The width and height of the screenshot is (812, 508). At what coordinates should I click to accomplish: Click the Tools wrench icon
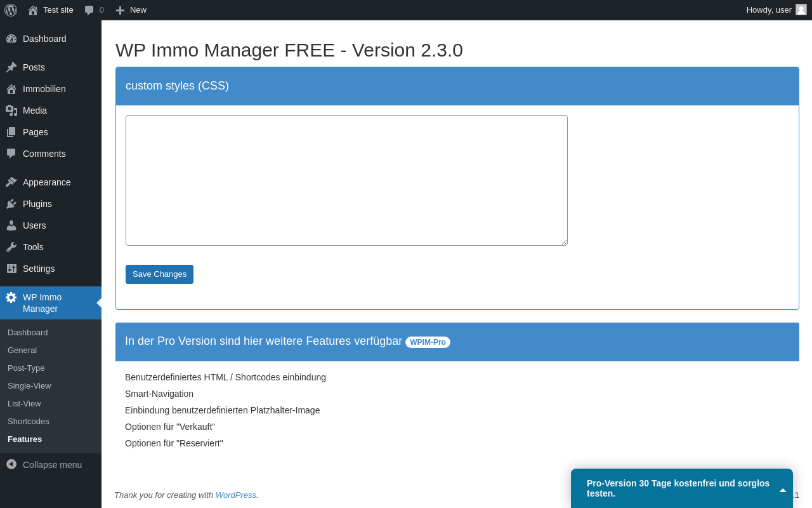click(11, 247)
